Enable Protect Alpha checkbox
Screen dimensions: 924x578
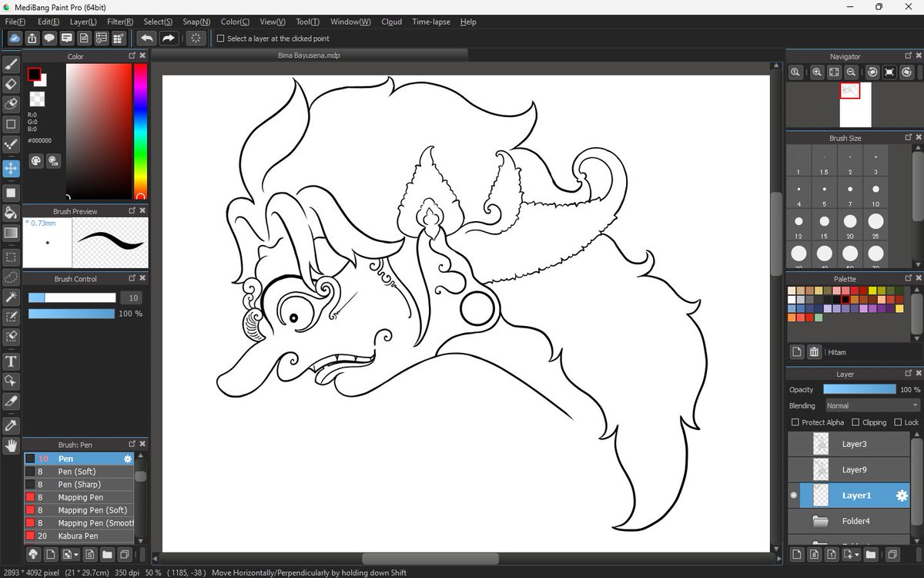[795, 422]
